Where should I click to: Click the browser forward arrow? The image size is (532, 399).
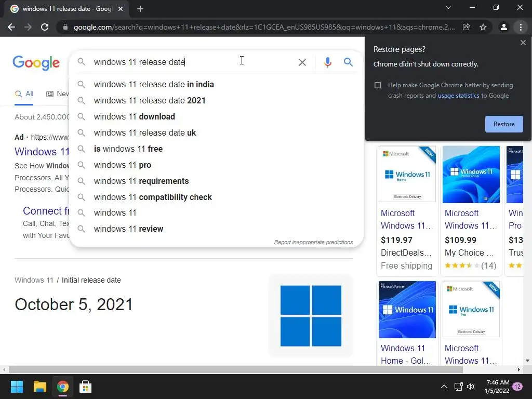point(28,27)
